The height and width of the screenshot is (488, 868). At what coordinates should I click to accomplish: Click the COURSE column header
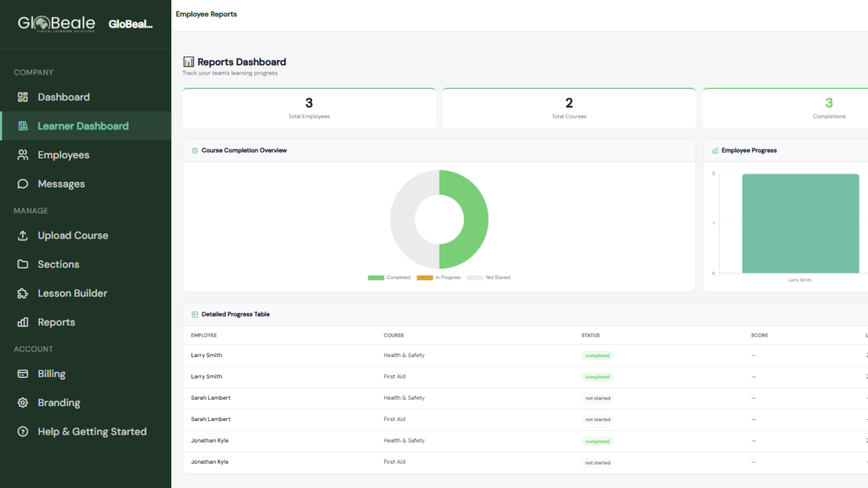click(394, 335)
